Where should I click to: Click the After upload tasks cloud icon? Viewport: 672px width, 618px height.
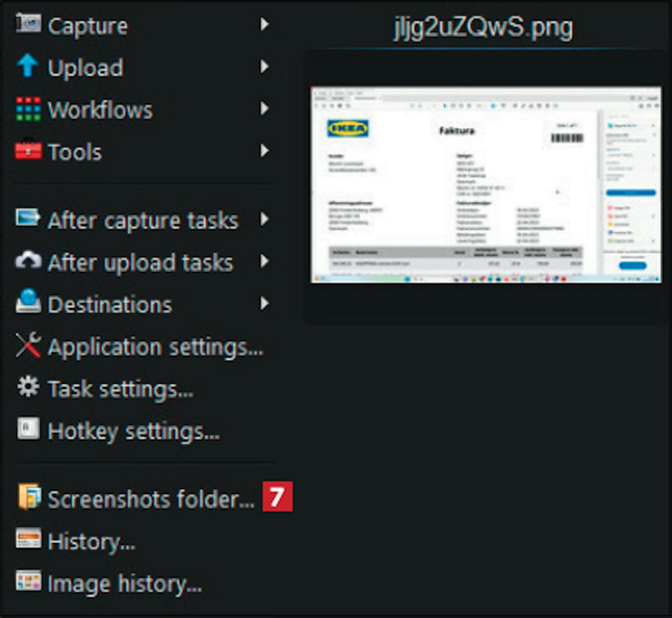(28, 260)
